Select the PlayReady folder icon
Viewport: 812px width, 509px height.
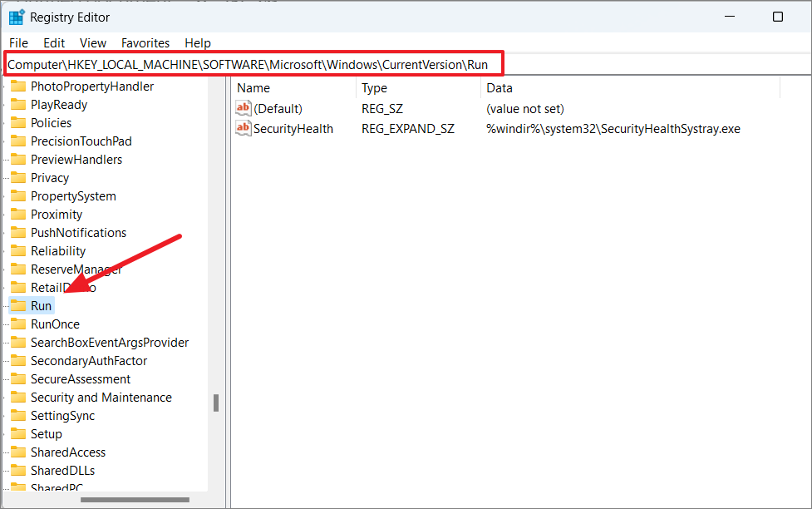(x=18, y=104)
